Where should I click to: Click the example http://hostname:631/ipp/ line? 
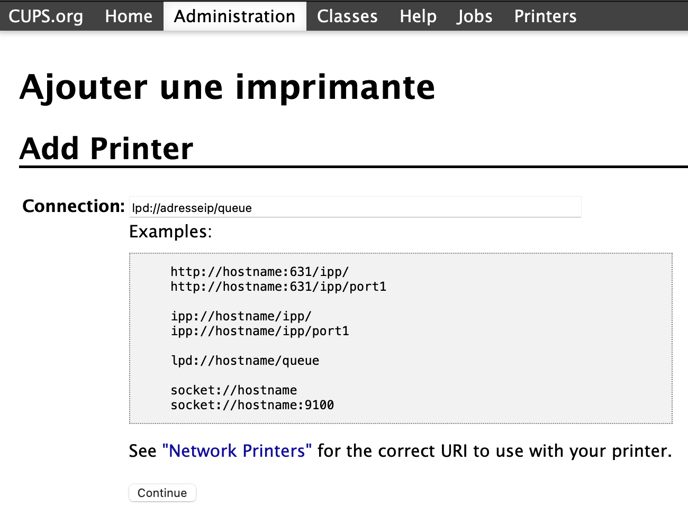pyautogui.click(x=260, y=272)
